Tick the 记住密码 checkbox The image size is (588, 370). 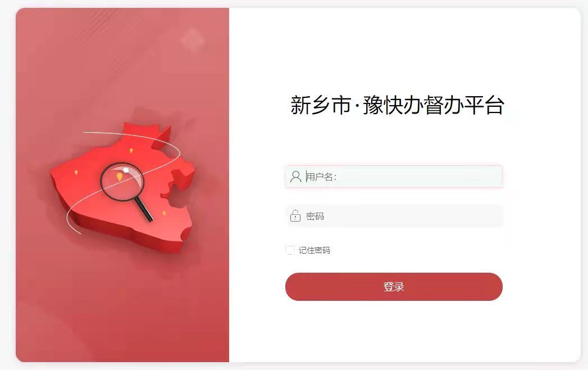click(290, 250)
